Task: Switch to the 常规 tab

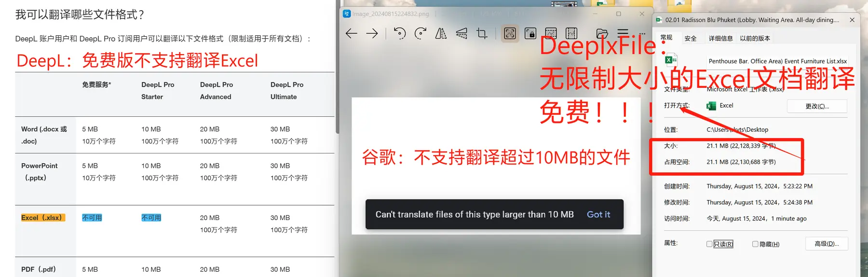Action: (666, 38)
